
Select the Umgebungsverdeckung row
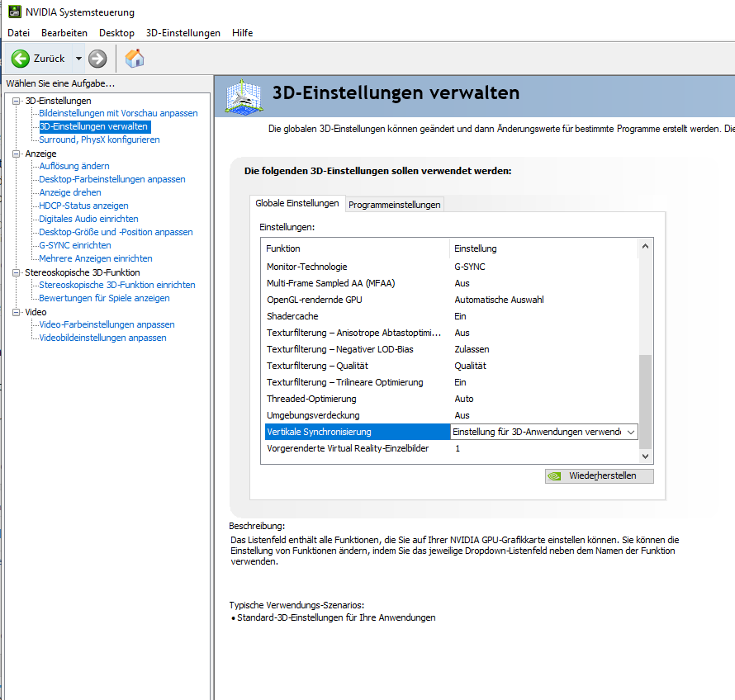pos(450,415)
